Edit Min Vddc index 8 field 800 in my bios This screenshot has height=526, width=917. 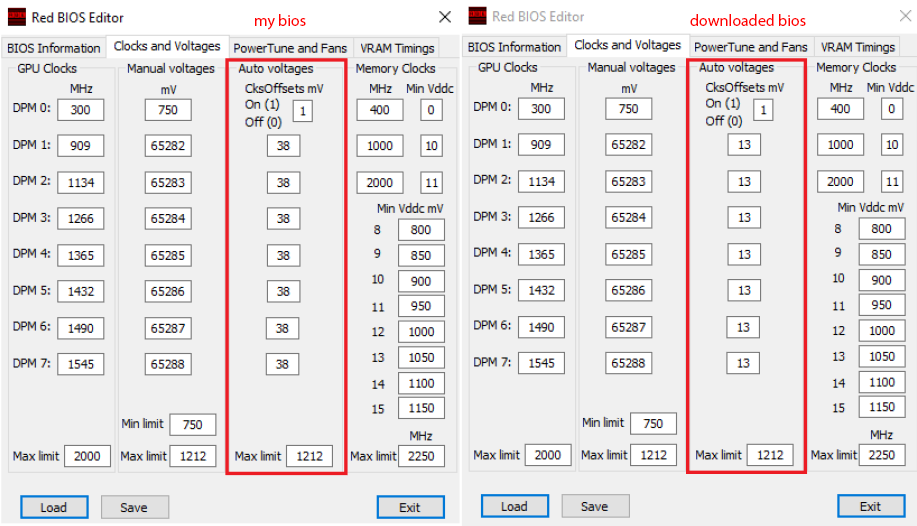[421, 229]
